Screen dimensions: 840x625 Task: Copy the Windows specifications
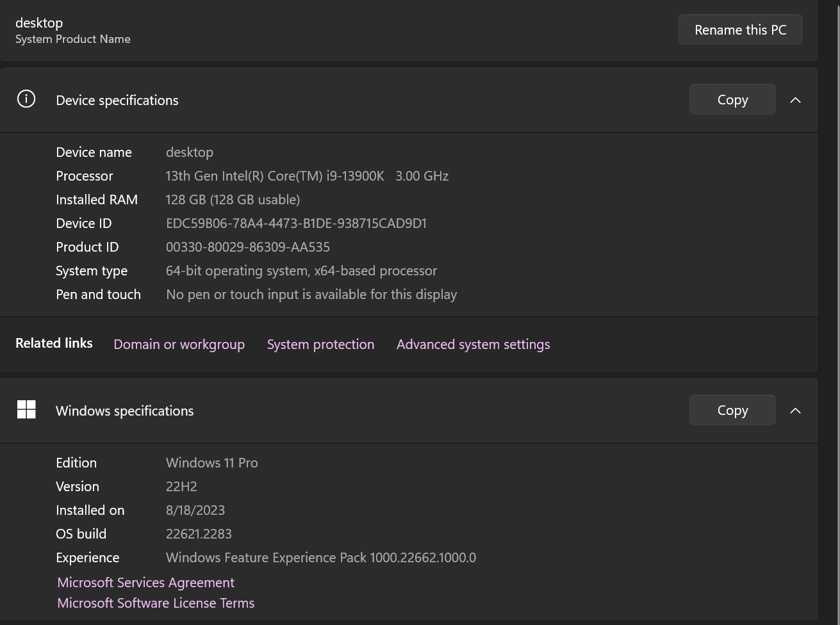(x=732, y=410)
